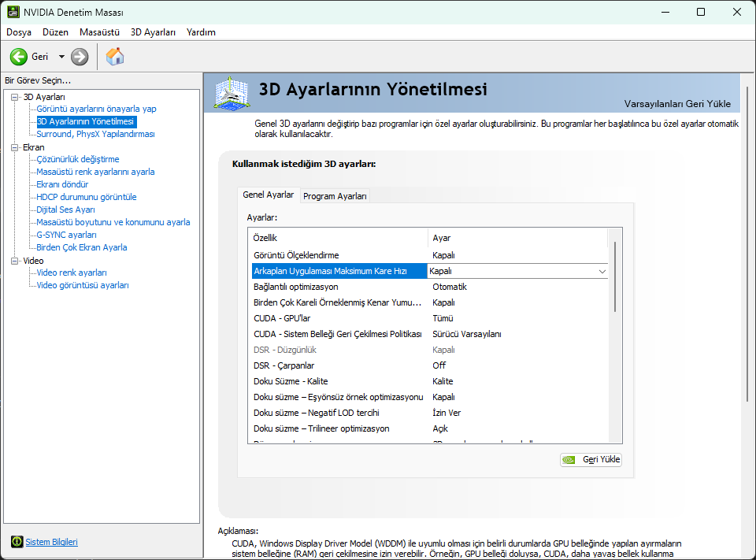Click the Geri Yükle button

[x=591, y=460]
